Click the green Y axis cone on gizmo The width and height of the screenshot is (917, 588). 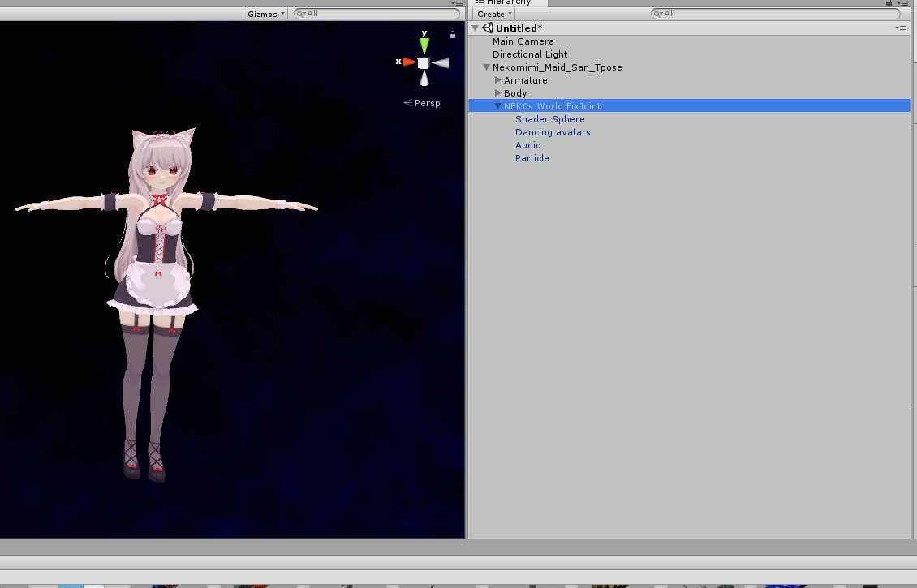click(x=424, y=45)
